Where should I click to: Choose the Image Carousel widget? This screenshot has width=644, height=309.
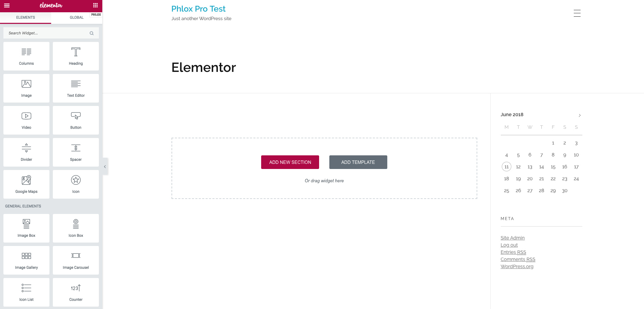point(76,260)
